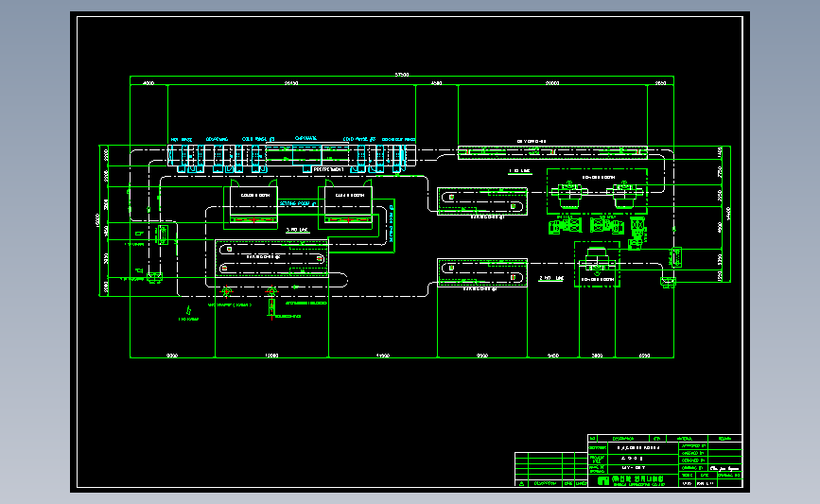The width and height of the screenshot is (820, 504).
Task: Select the revision triangle symbol in revision table
Action: 521,483
